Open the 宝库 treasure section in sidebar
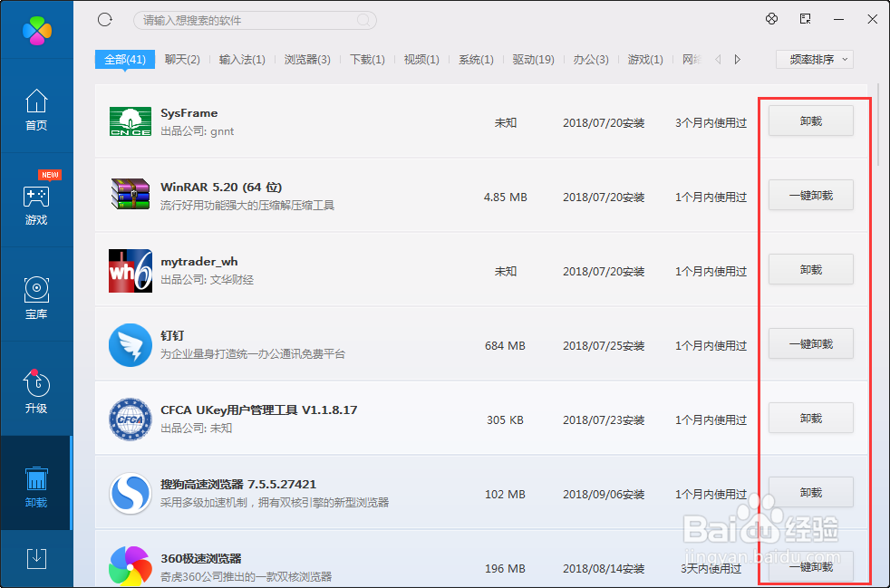The image size is (890, 588). tap(36, 297)
